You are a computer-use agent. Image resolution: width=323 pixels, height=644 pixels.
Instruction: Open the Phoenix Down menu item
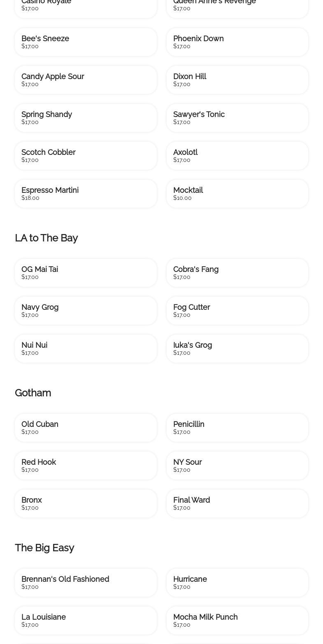[237, 42]
